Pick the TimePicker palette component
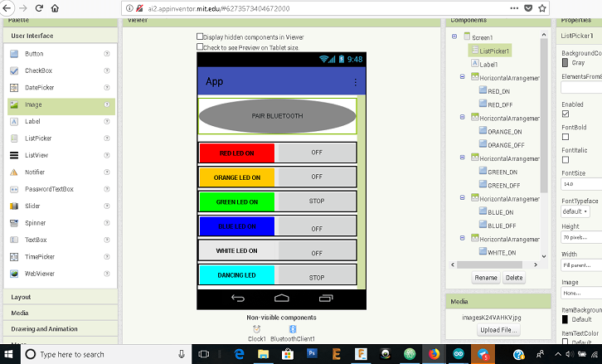602x364 pixels. click(40, 256)
